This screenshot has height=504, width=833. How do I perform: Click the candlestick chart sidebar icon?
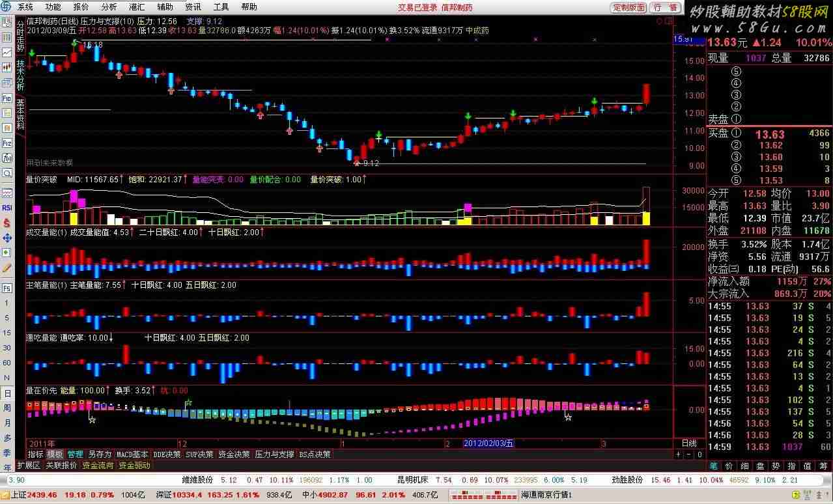coord(7,68)
